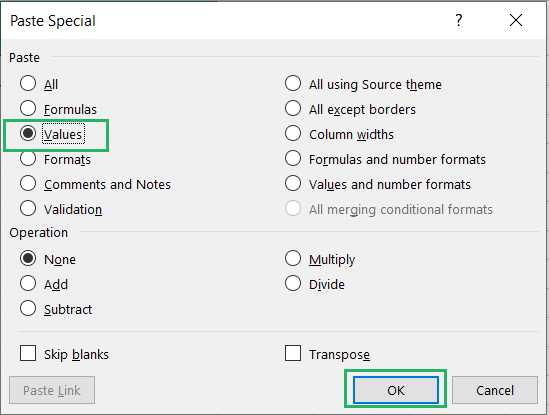Viewport: 549px width, 415px height.
Task: Click the Help question mark icon
Action: [459, 20]
